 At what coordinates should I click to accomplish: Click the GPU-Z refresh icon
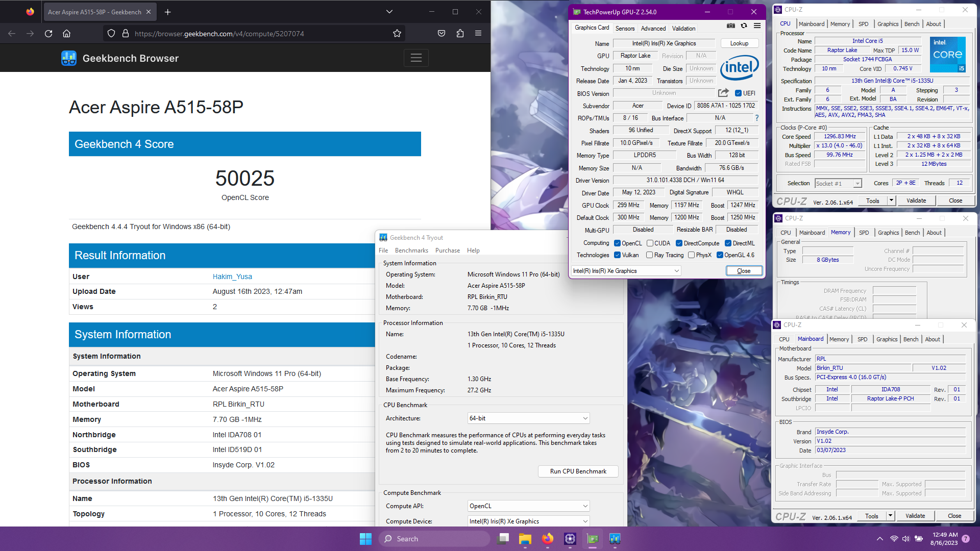pyautogui.click(x=744, y=26)
